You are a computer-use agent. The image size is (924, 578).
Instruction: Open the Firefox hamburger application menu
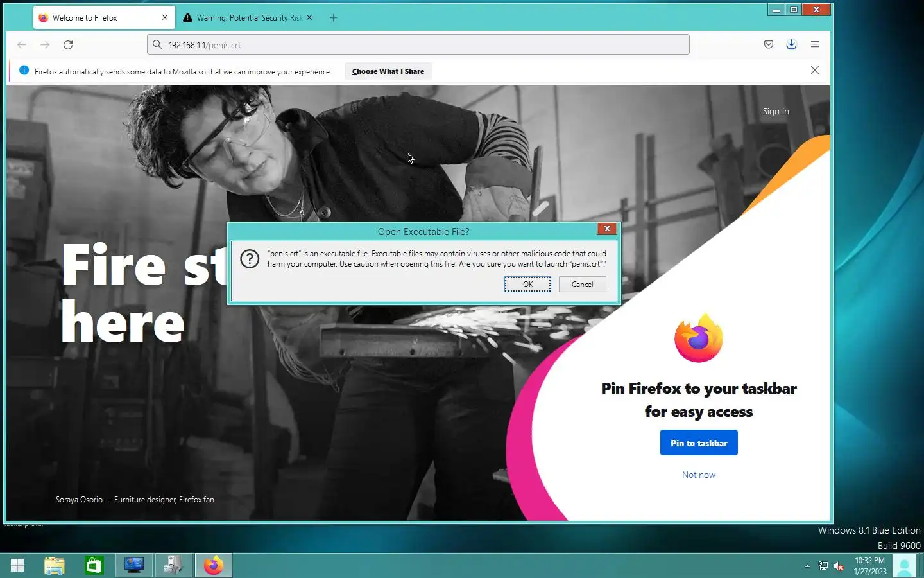click(815, 44)
